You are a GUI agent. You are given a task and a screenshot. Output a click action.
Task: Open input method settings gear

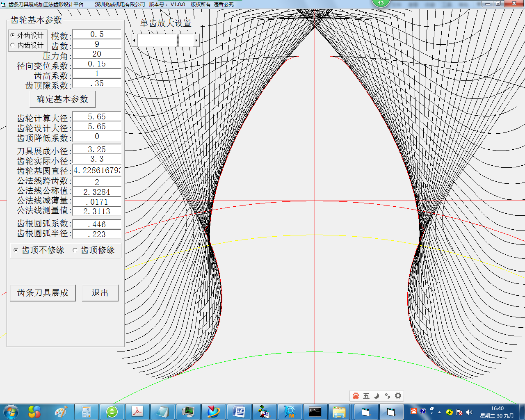(x=398, y=396)
